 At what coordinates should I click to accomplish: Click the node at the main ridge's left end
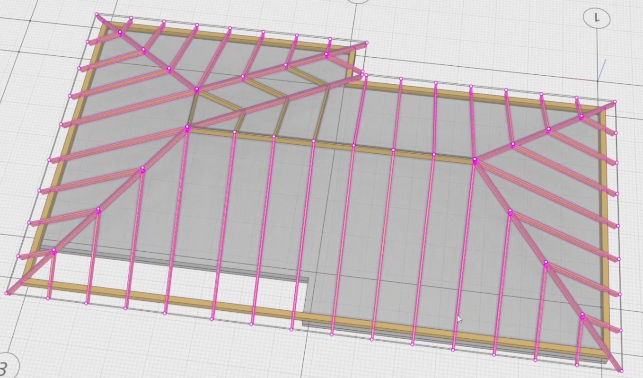click(x=187, y=129)
